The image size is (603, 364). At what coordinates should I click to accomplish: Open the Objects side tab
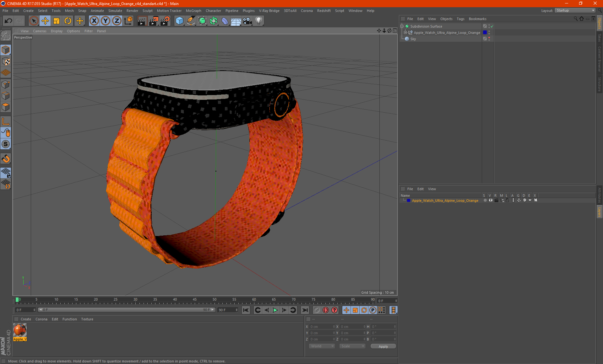pos(599,23)
